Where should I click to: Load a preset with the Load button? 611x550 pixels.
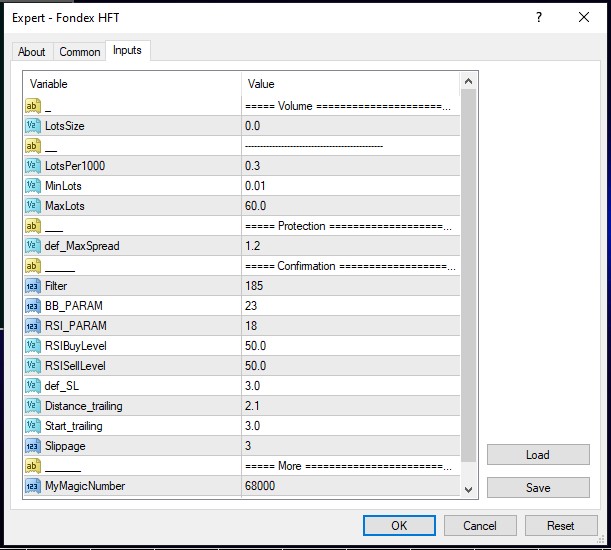538,455
